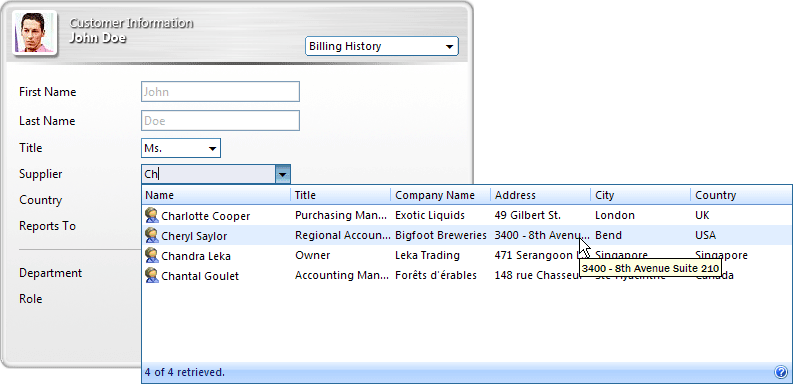This screenshot has height=384, width=793.
Task: Click the Supplier combo box text field
Action: (208, 175)
